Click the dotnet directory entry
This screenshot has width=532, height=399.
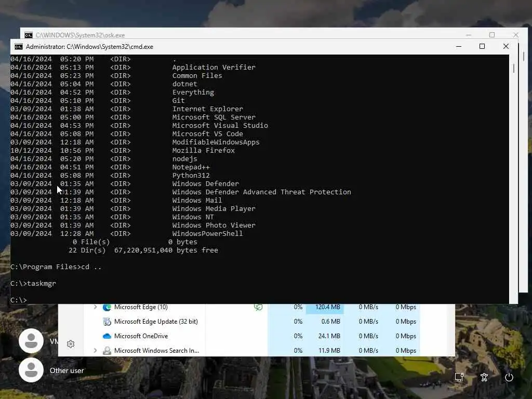[184, 84]
